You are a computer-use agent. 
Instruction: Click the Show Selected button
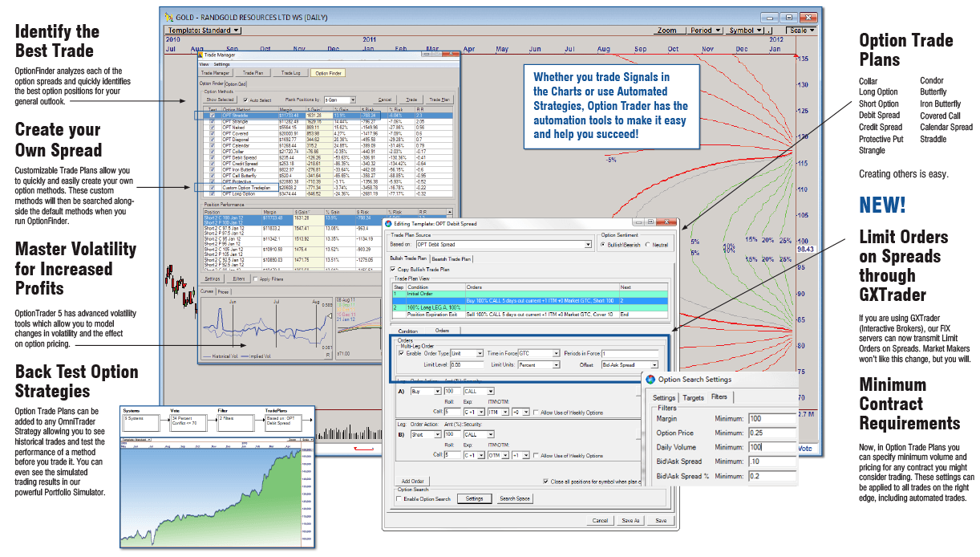220,100
